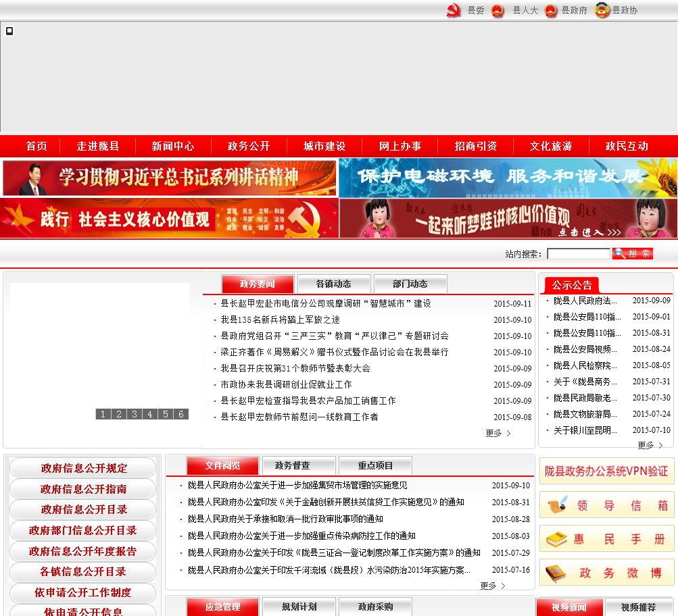Open the 新闻中心 navigation item
Screen dimensions: 678x616
pyautogui.click(x=173, y=146)
